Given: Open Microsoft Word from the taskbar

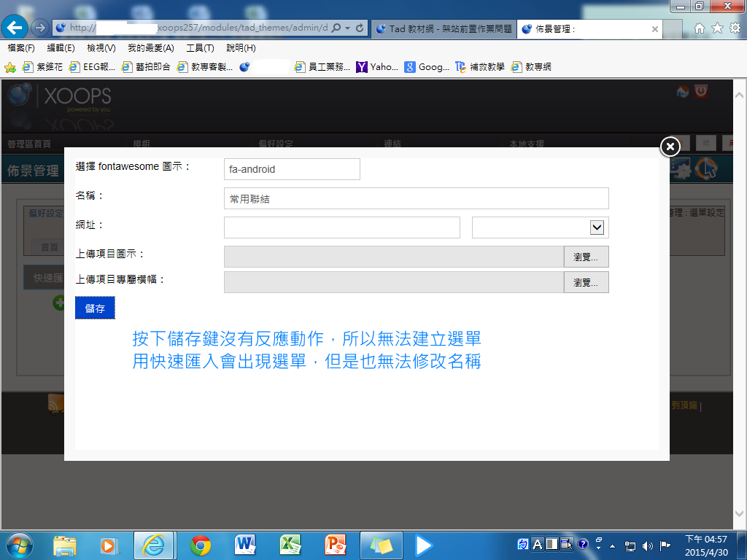Looking at the screenshot, I should pos(245,545).
